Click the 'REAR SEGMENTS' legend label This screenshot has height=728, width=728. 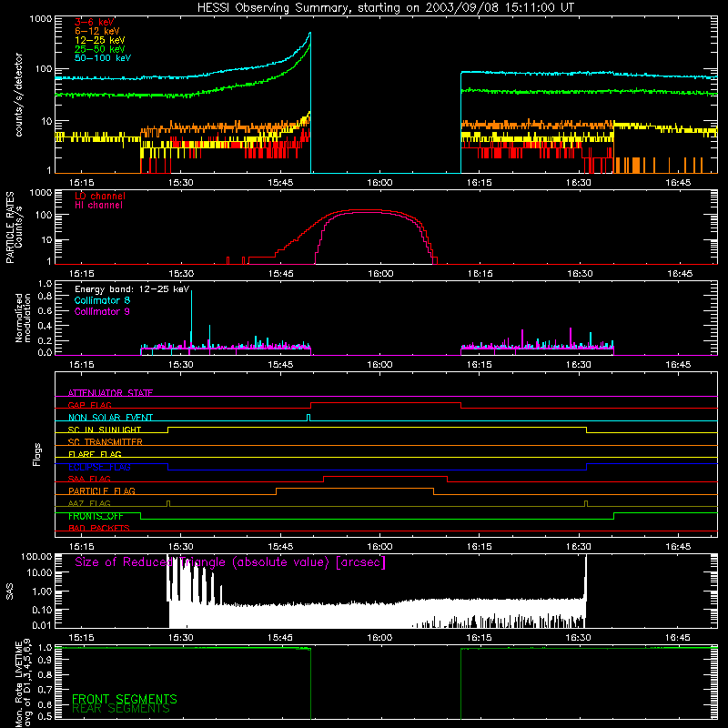point(121,709)
